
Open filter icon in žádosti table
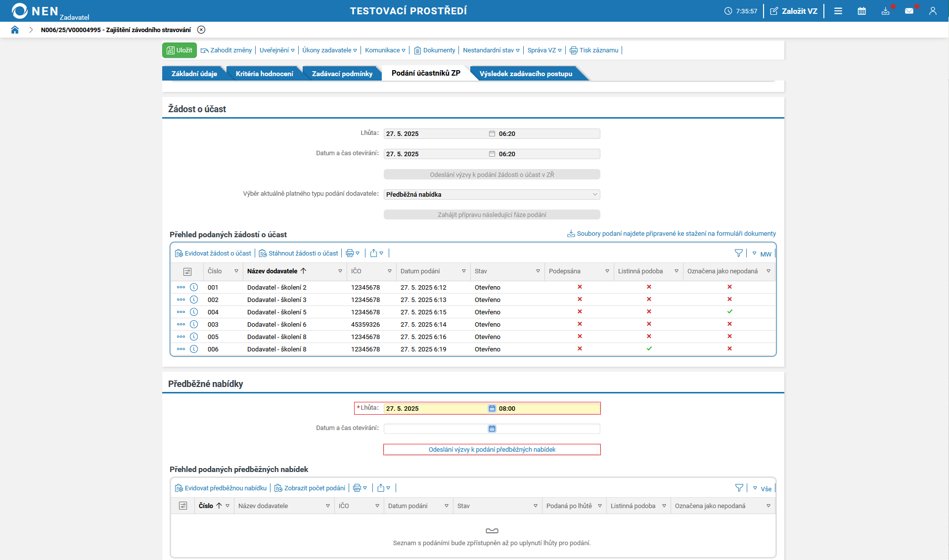tap(738, 253)
